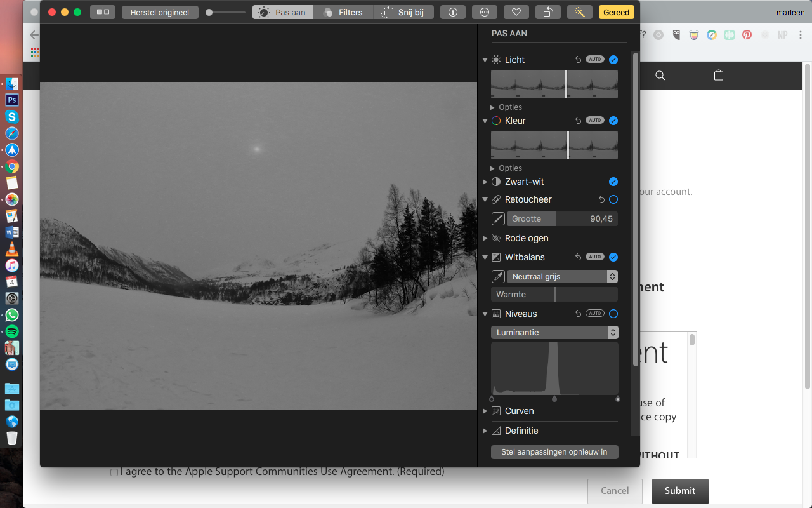The height and width of the screenshot is (508, 812).
Task: Undo the Licht adjustment with its reset arrow
Action: (578, 60)
